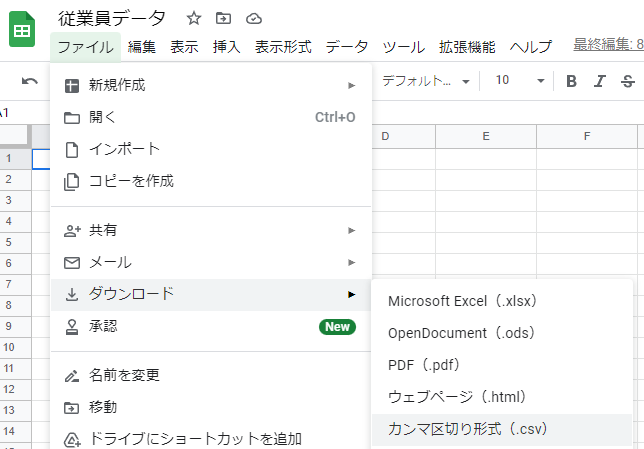The height and width of the screenshot is (449, 644).
Task: Open the font size dropdown
Action: (520, 81)
